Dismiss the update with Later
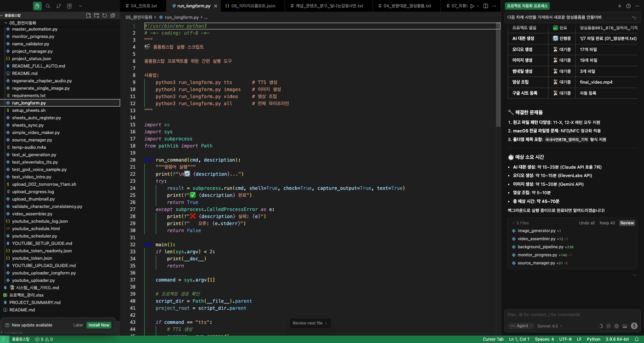The height and width of the screenshot is (343, 644). (78, 325)
